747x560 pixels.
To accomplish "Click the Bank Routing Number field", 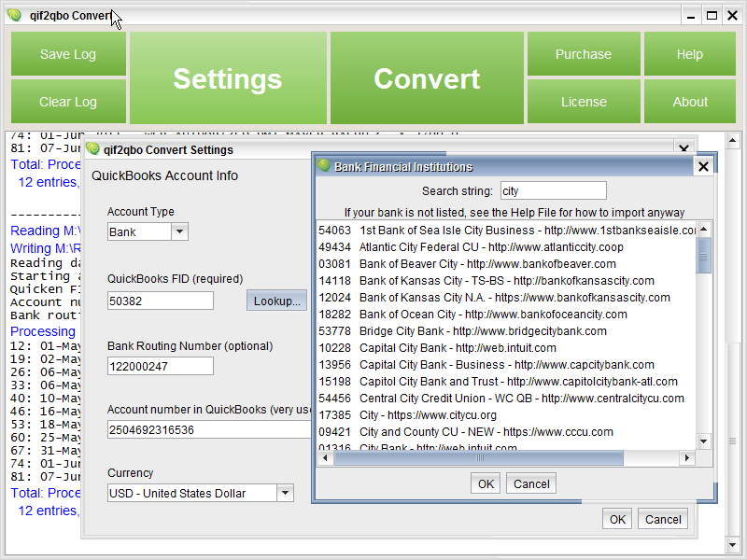I will 160,366.
